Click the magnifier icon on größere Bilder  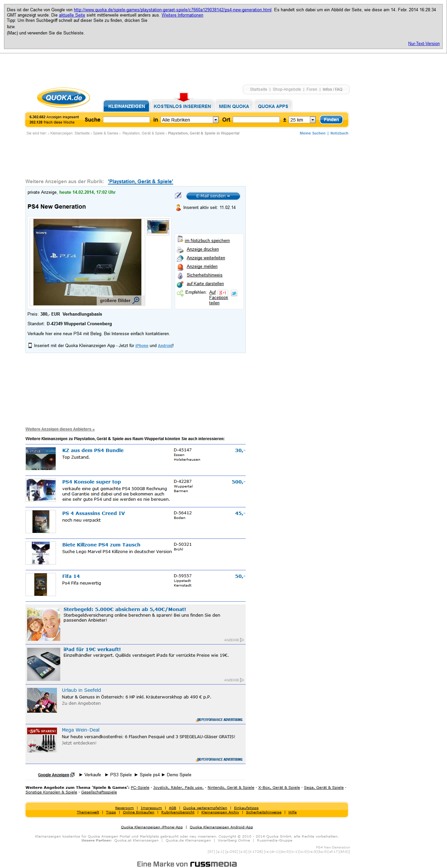click(x=136, y=300)
